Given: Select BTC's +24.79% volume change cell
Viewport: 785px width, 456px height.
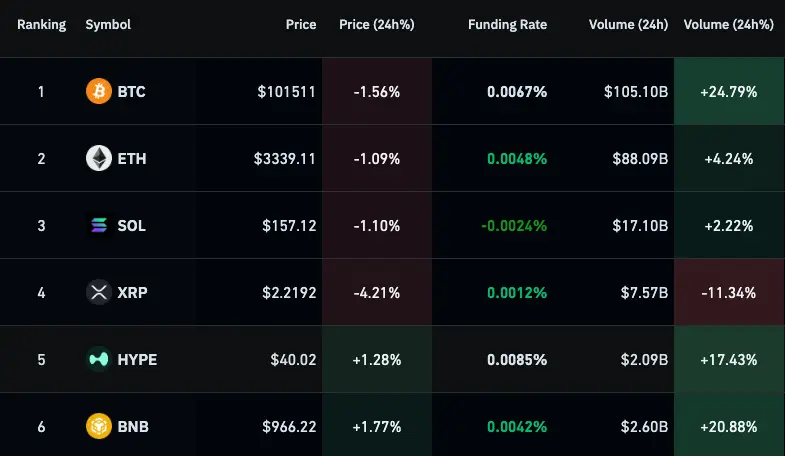Looking at the screenshot, I should point(728,92).
